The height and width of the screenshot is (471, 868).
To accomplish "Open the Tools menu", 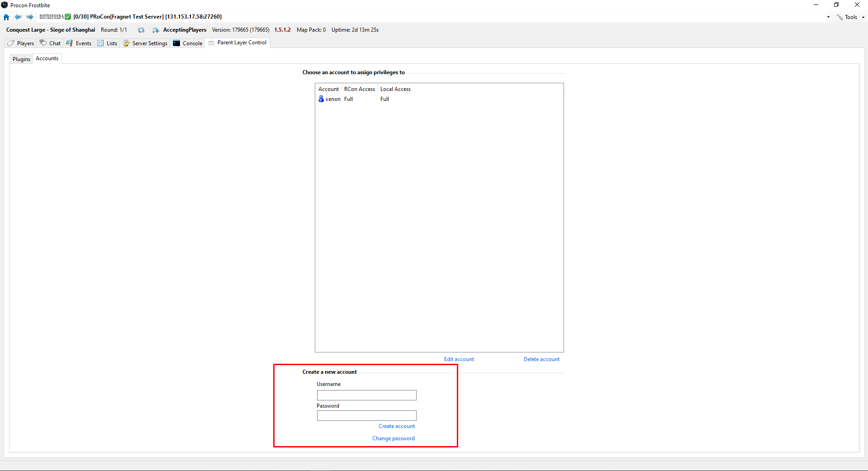I will coord(851,17).
